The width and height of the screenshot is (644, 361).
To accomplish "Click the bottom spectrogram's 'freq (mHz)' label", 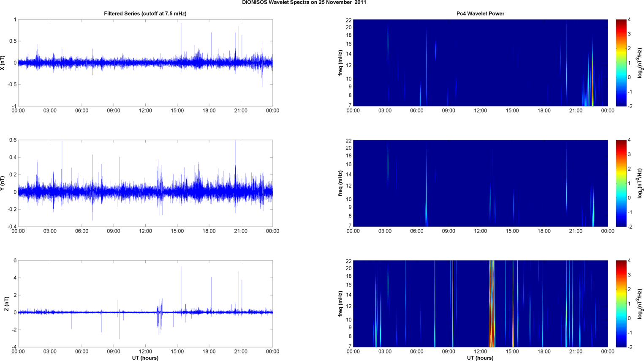I will 340,304.
